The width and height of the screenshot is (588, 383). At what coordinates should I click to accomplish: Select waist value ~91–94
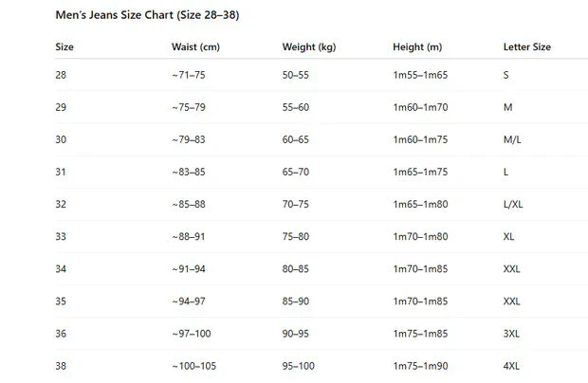click(x=189, y=269)
